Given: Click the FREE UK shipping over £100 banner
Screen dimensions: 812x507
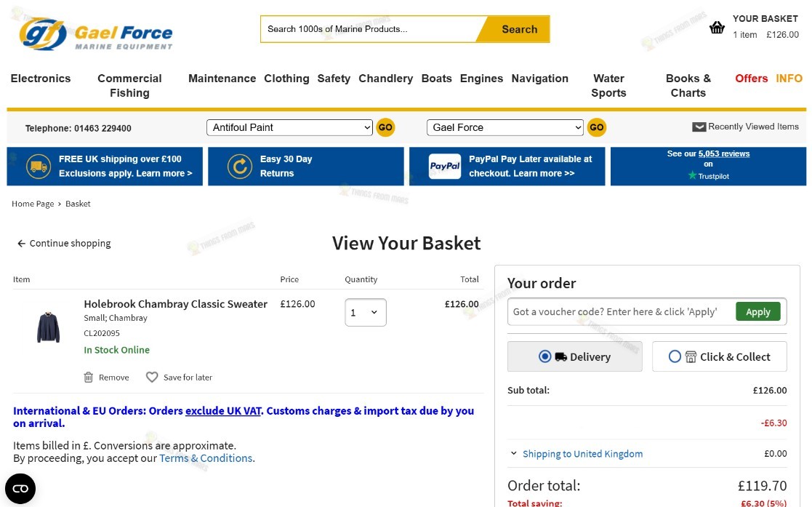Looking at the screenshot, I should pos(105,167).
